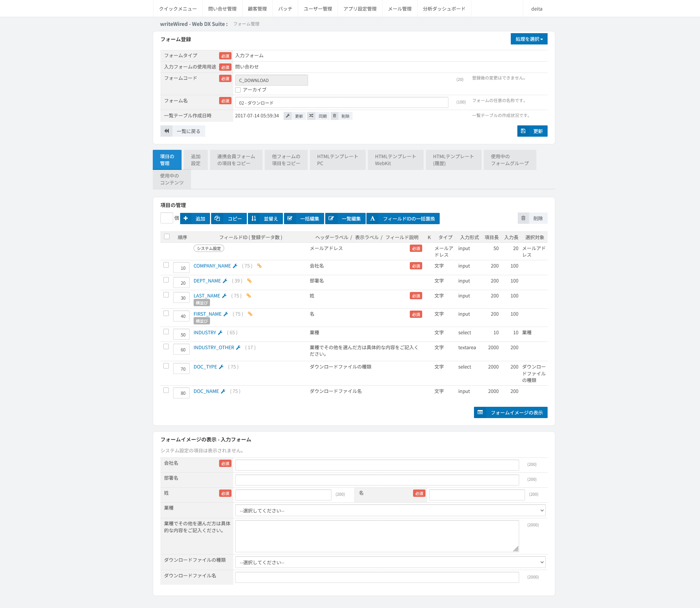Screen dimensions: 700x608
Task: Click the wrench 更新 icon for table creation
Action: coord(288,116)
